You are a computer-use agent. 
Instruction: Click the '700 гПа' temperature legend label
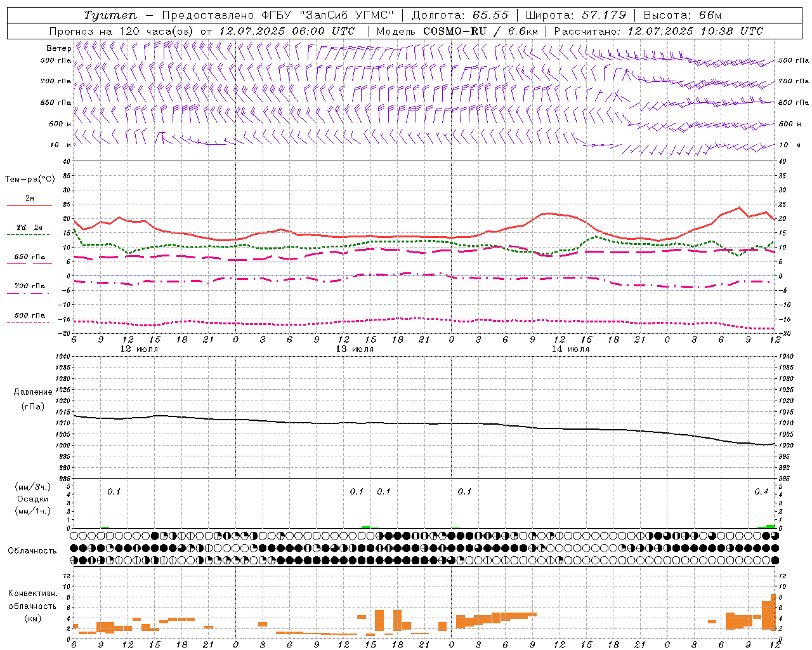tap(30, 286)
